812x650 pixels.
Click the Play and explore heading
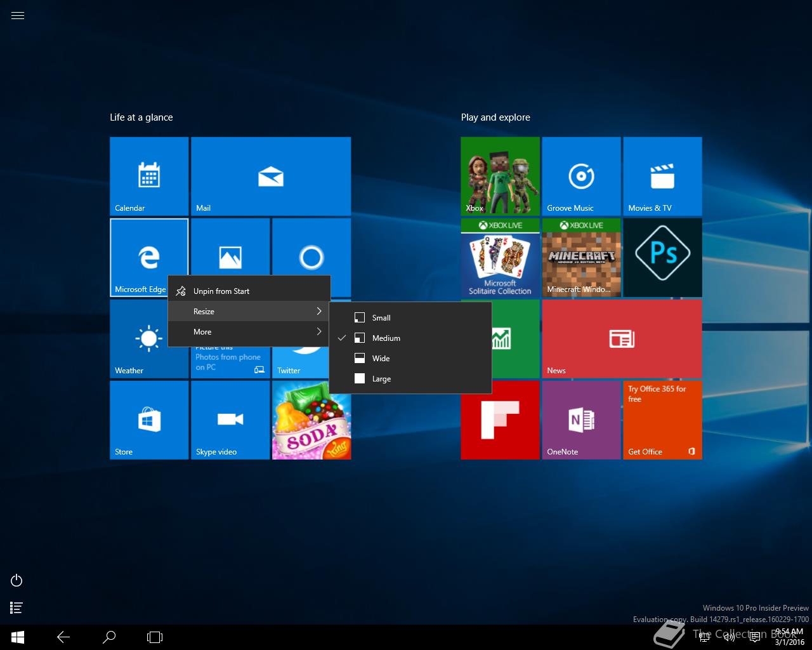click(495, 117)
